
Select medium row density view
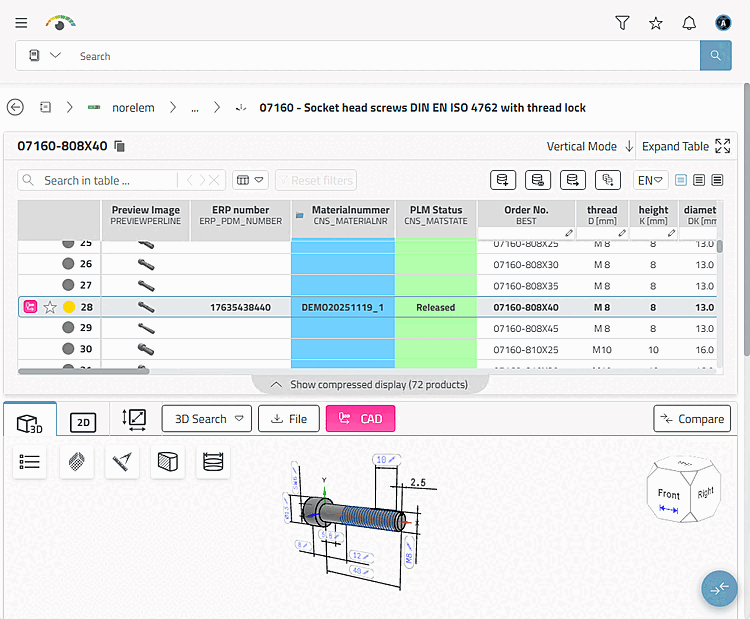pos(699,180)
